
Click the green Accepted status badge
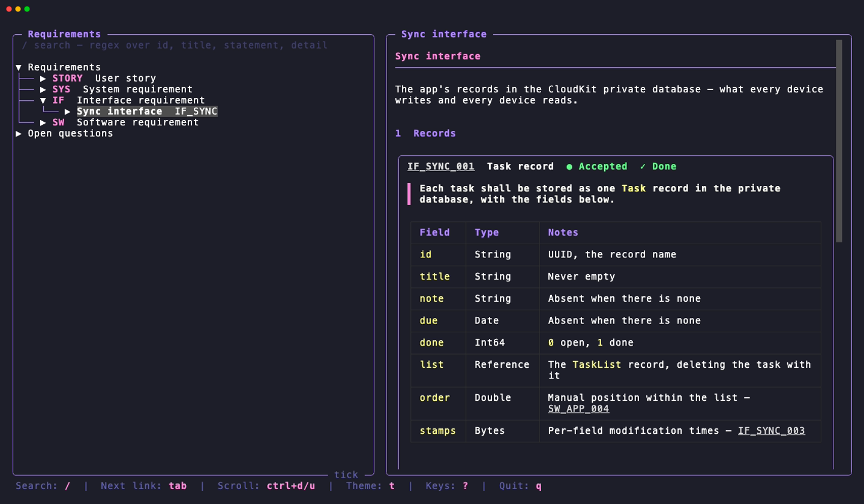tap(597, 166)
